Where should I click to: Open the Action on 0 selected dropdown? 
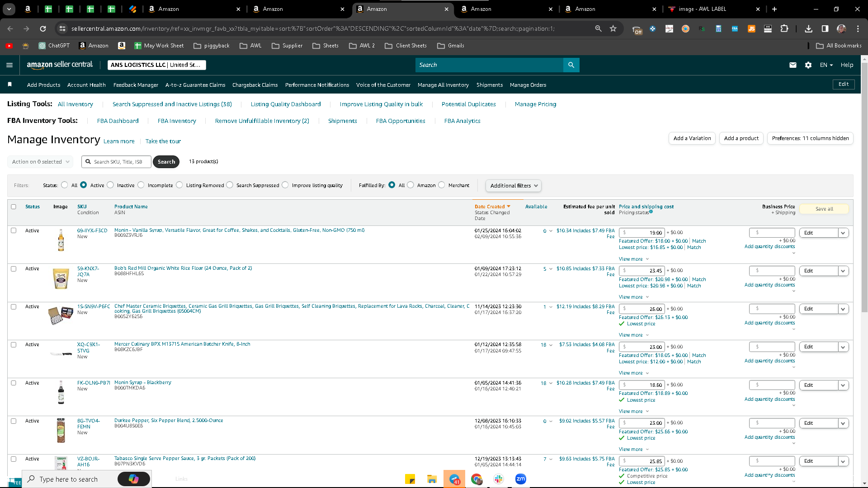40,162
